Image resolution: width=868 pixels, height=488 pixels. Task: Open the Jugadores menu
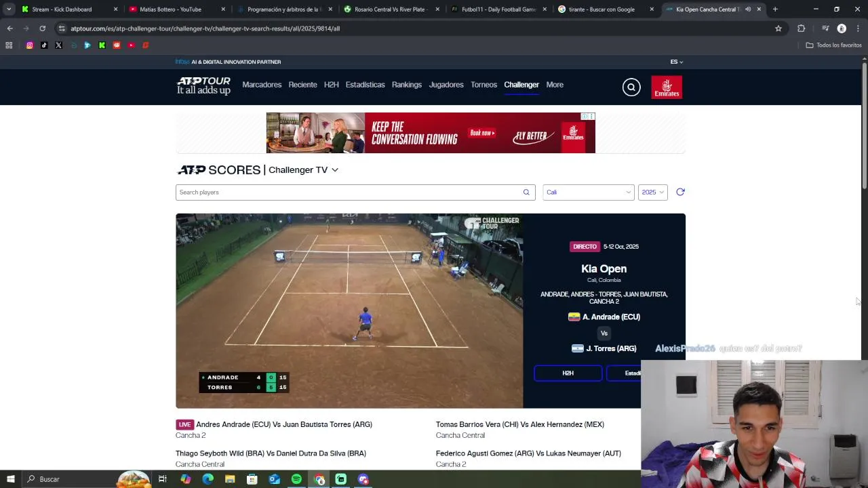coord(446,85)
